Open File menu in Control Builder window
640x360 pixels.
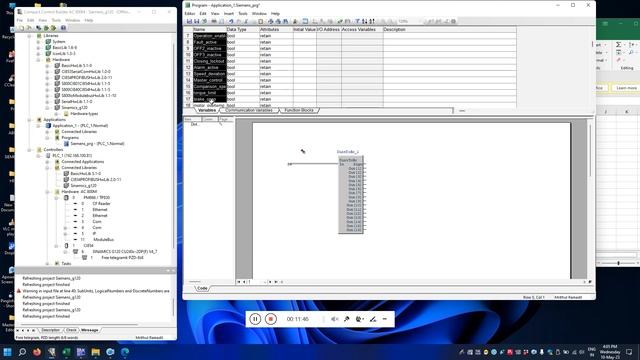click(20, 20)
